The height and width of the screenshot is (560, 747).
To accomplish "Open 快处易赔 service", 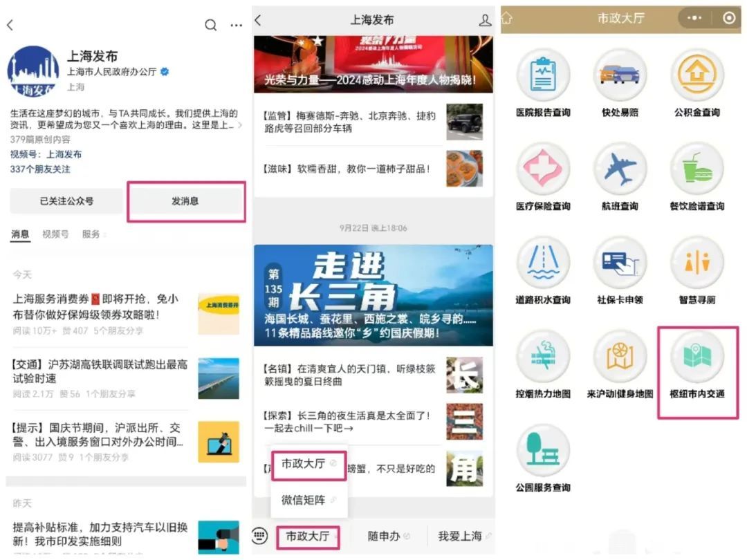I will click(620, 84).
